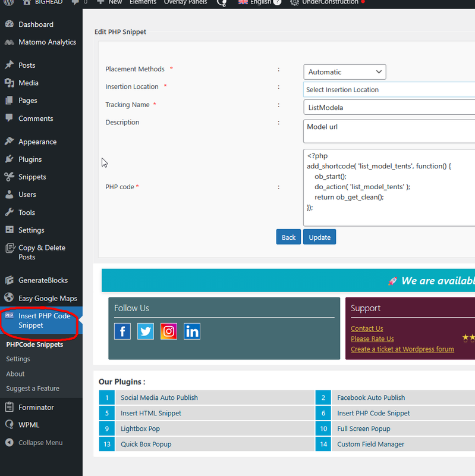Open Overlay Panels in the admin bar
The image size is (475, 476).
pos(185,2)
